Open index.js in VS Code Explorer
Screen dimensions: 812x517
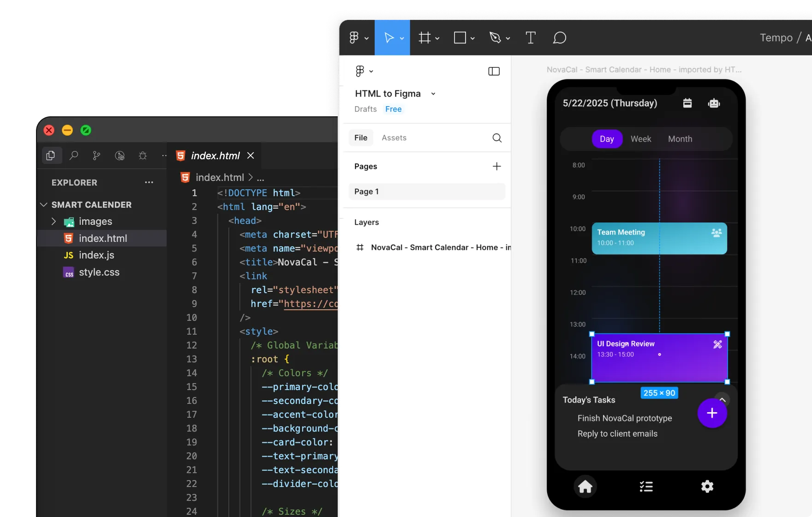click(101, 255)
